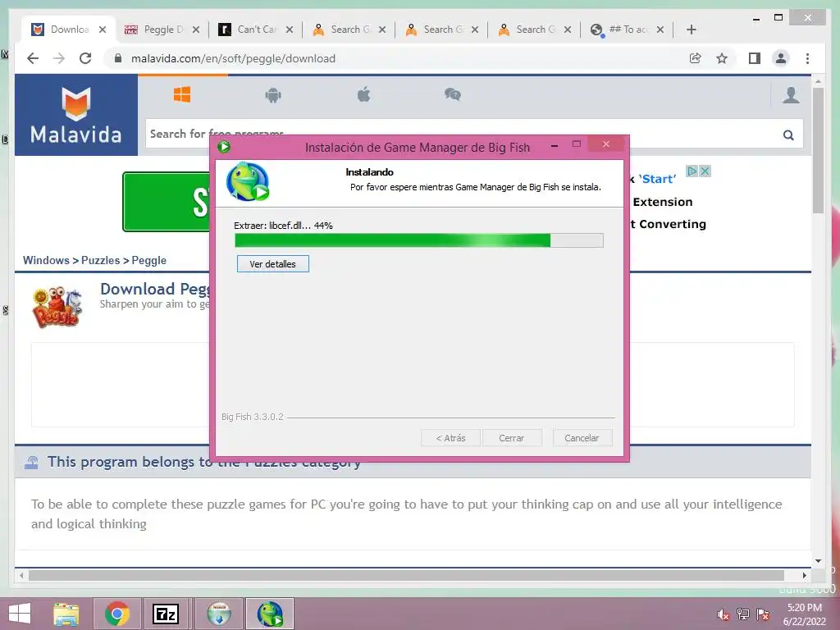The image size is (840, 630).
Task: Click 'Extraer: libcef.dll... 44%' status text
Action: [283, 226]
